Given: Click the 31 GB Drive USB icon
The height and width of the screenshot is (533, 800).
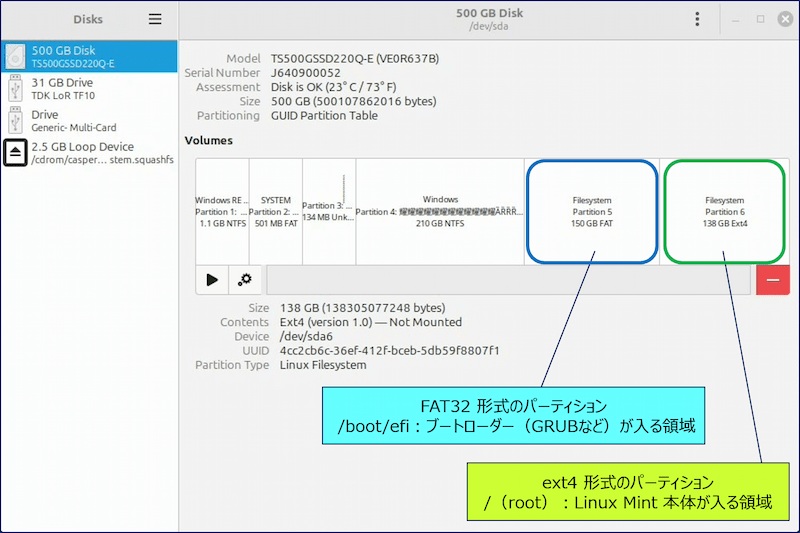Looking at the screenshot, I should [x=15, y=89].
